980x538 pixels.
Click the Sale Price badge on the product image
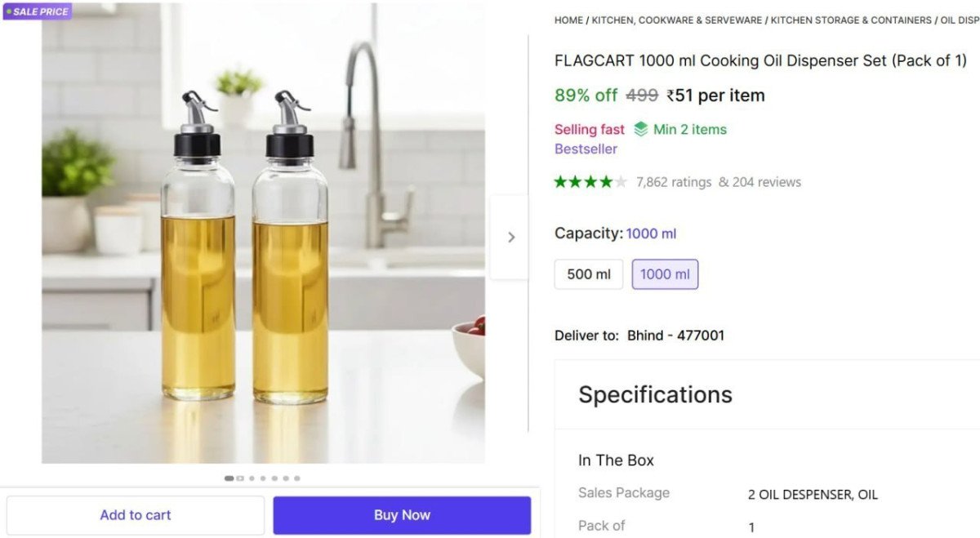click(38, 11)
